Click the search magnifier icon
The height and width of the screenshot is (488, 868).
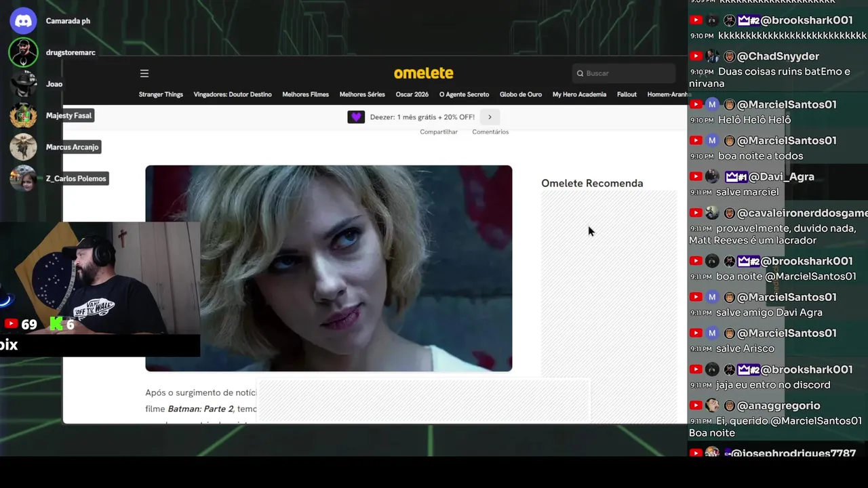[x=580, y=73]
